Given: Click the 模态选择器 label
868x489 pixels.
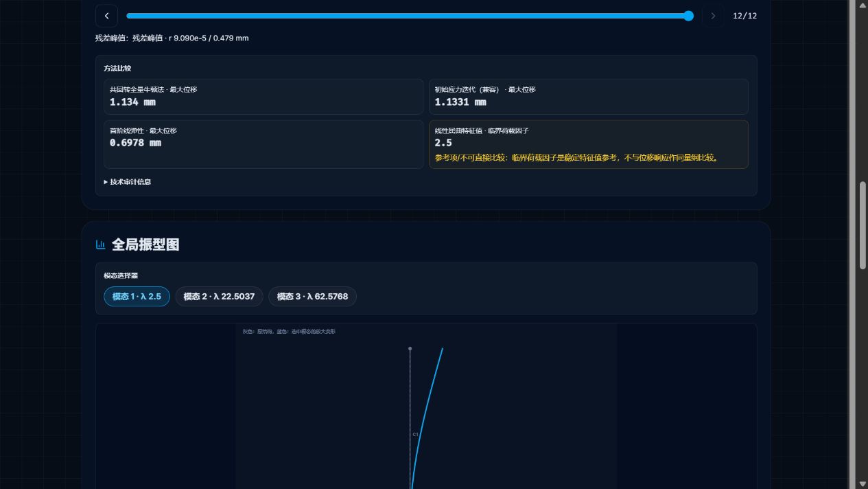Looking at the screenshot, I should (121, 275).
